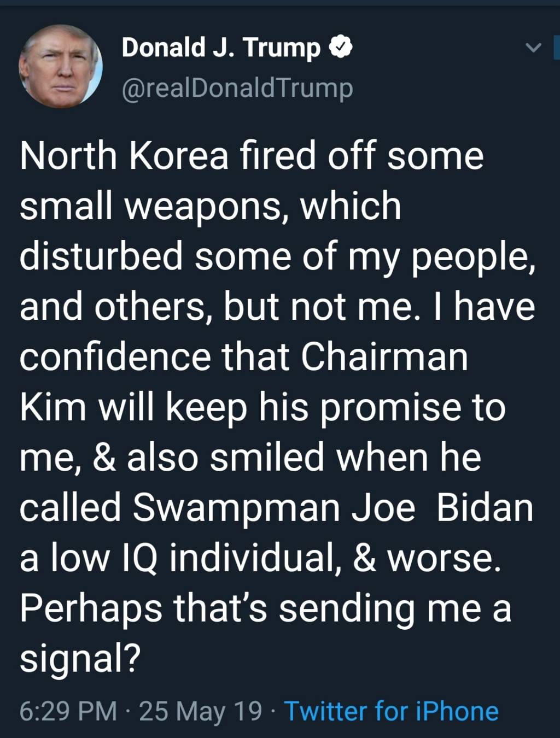Select the 25 May 19 date
This screenshot has width=560, height=738.
click(x=201, y=711)
